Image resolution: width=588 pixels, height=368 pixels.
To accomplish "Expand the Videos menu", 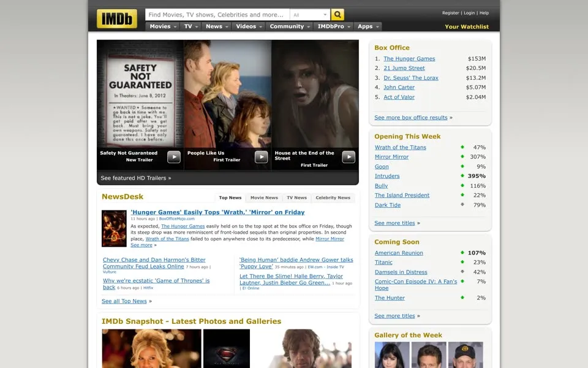I will click(249, 26).
